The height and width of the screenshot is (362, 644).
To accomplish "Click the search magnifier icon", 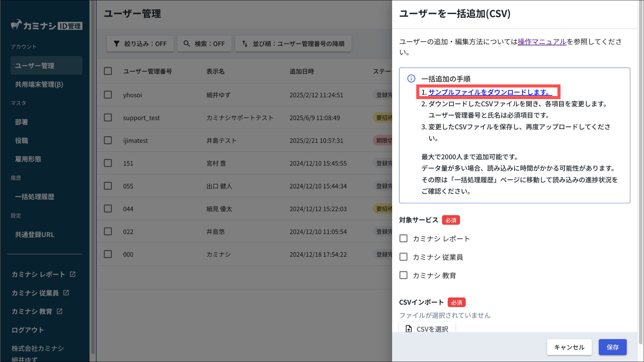I will pos(187,44).
